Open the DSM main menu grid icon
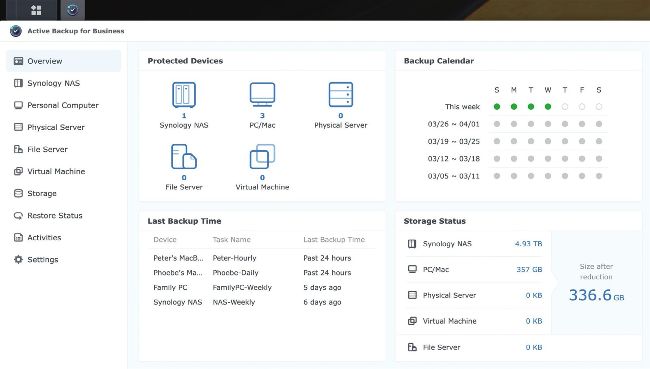This screenshot has height=369, width=650. point(36,10)
